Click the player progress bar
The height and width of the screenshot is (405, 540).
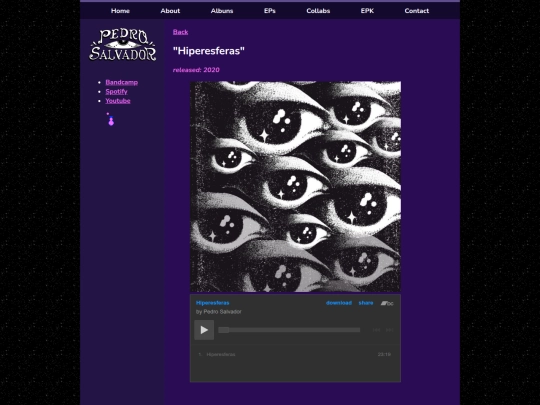tap(289, 330)
